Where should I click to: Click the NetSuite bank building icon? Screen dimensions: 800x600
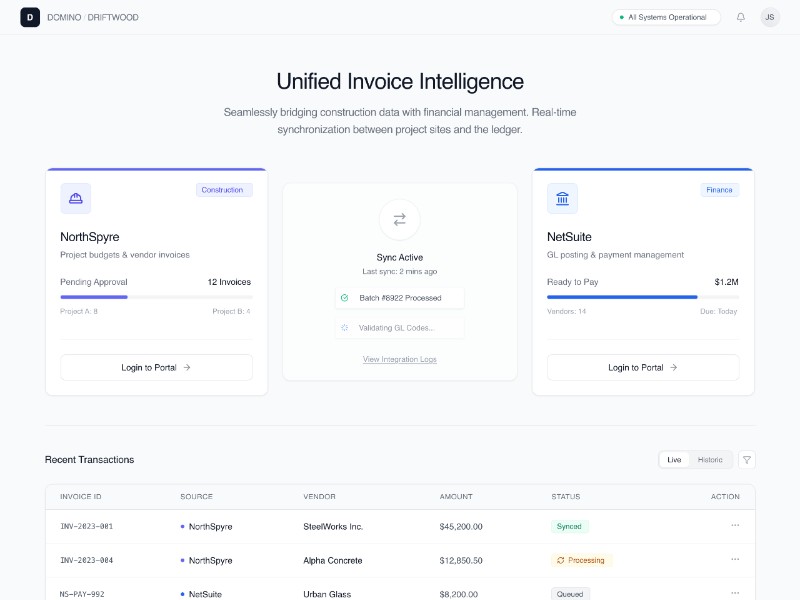coord(562,198)
